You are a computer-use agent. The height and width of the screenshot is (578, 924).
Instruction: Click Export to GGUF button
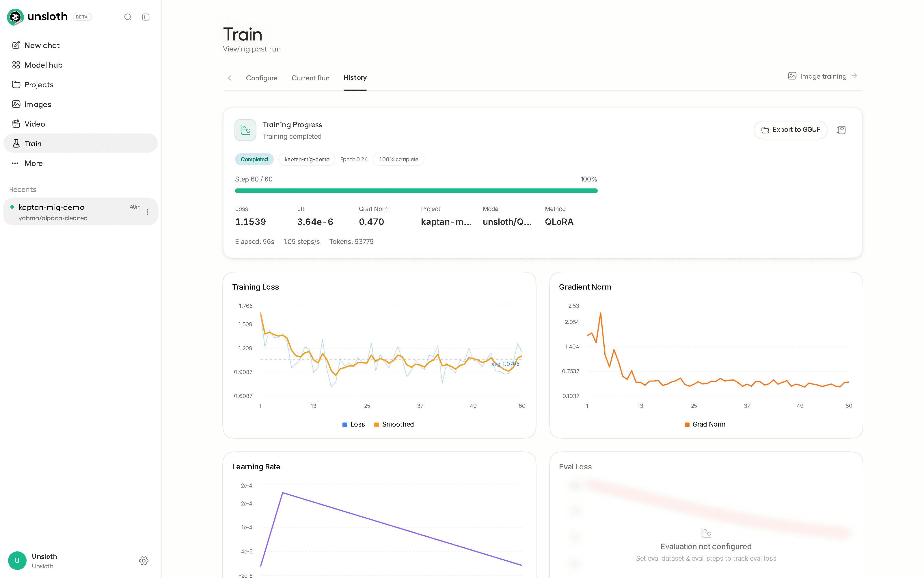pyautogui.click(x=790, y=130)
